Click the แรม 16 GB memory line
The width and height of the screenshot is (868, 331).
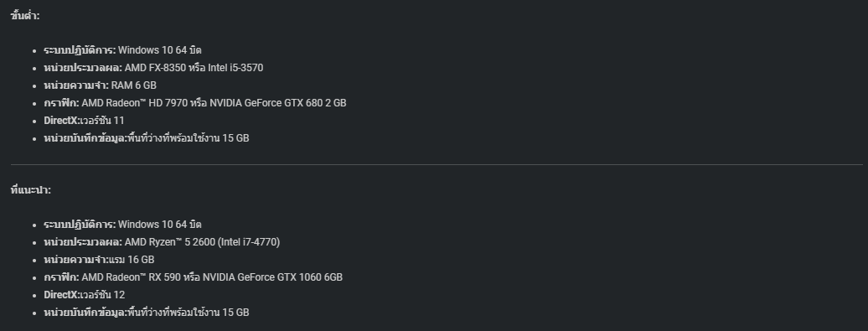click(99, 260)
